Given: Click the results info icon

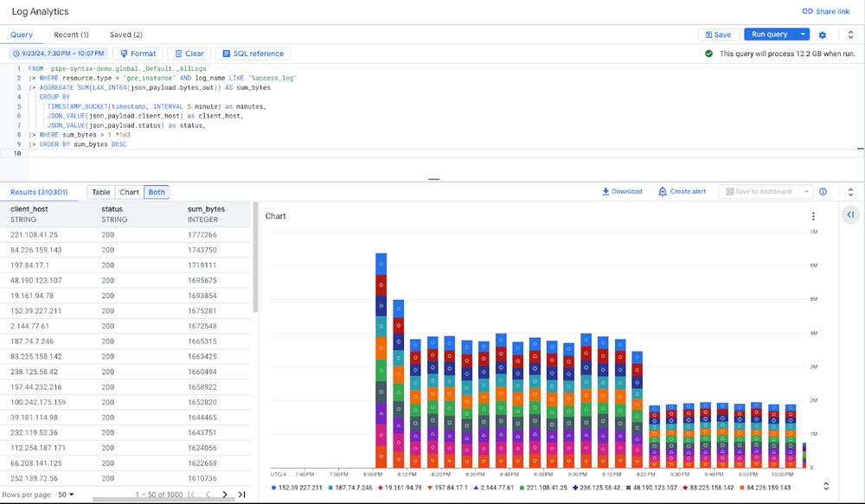Looking at the screenshot, I should (x=823, y=192).
